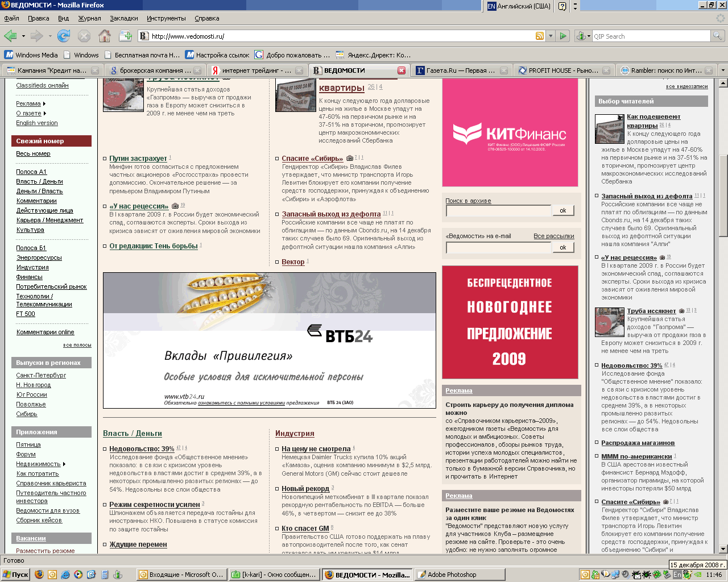Click the «Ведомости» на e-mail input field
Screen dimensions: 728x582
click(x=499, y=248)
